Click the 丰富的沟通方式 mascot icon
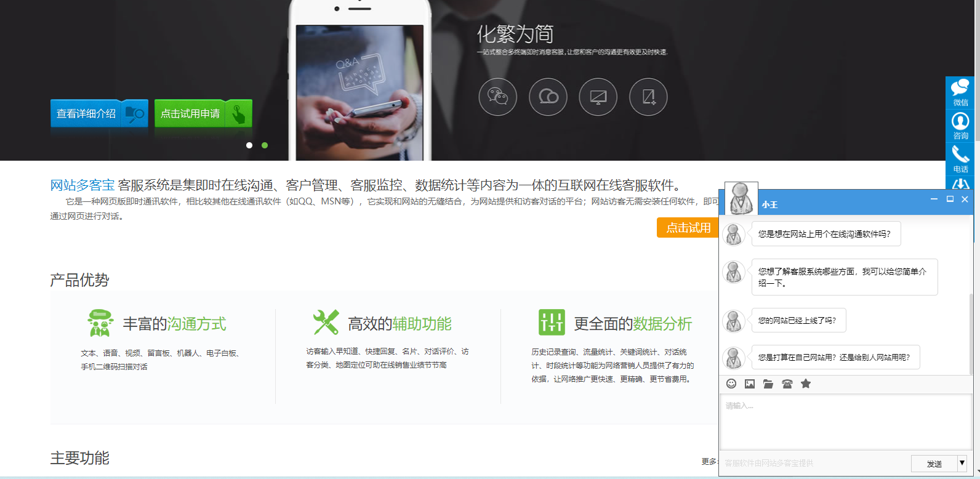This screenshot has width=980, height=479. 100,323
